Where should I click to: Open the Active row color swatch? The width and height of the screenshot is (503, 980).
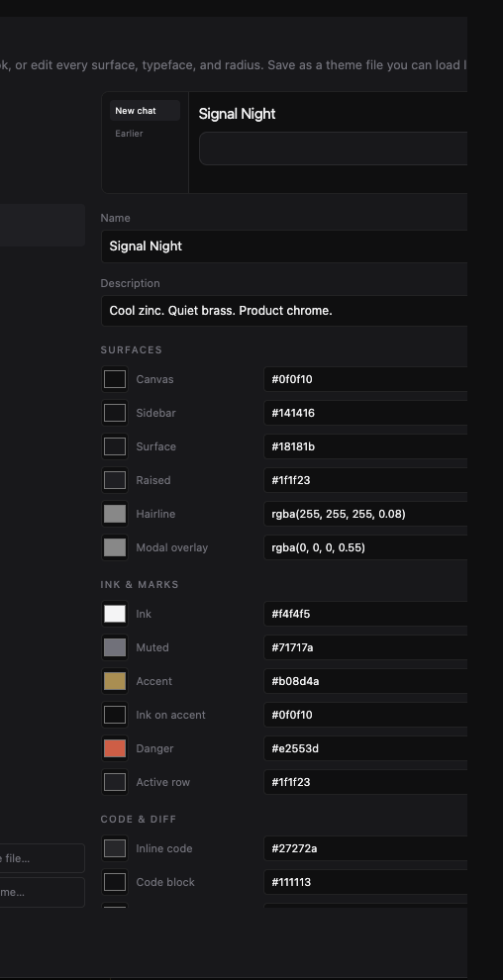click(x=114, y=783)
